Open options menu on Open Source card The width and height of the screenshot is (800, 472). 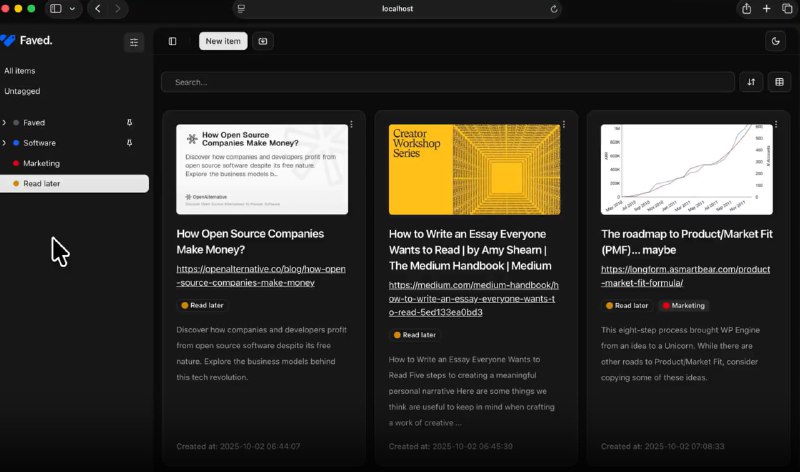[x=352, y=125]
